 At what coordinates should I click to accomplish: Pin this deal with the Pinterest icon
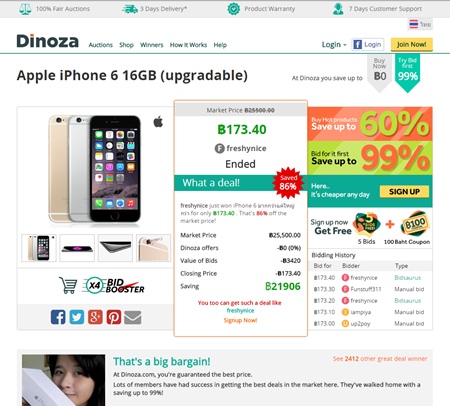(114, 317)
